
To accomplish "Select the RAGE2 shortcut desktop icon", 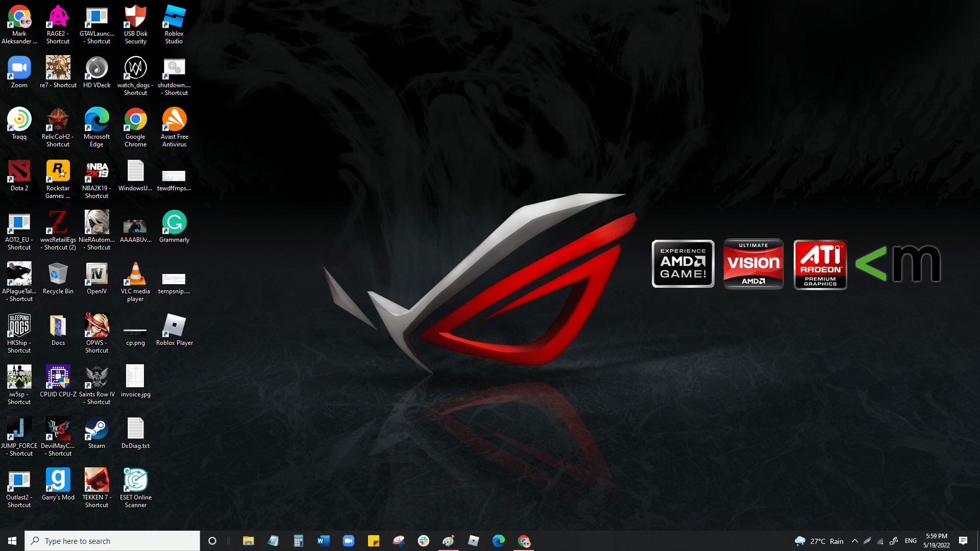I will click(58, 24).
